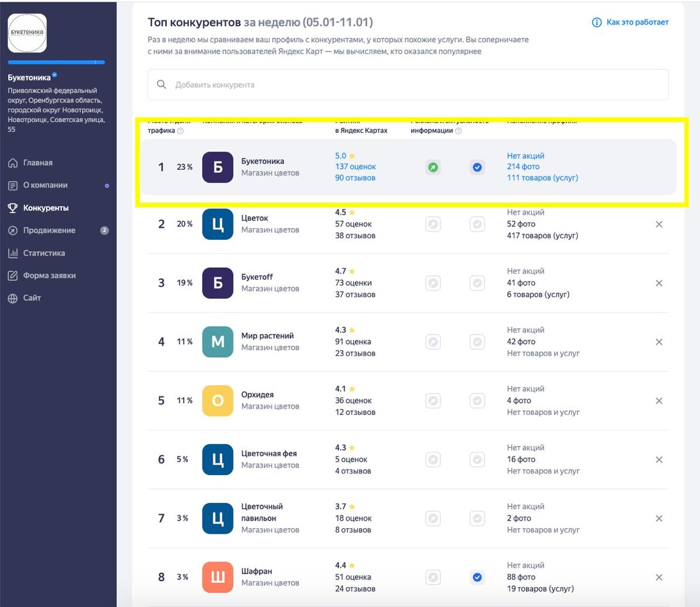
Task: Remove competitor Букетoff with the X
Action: coord(659,283)
